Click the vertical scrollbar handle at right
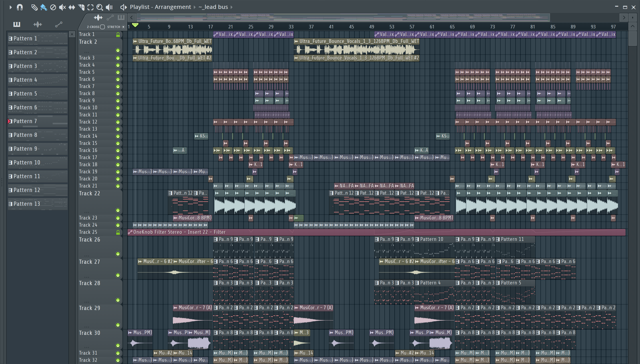The height and width of the screenshot is (364, 640). click(632, 38)
